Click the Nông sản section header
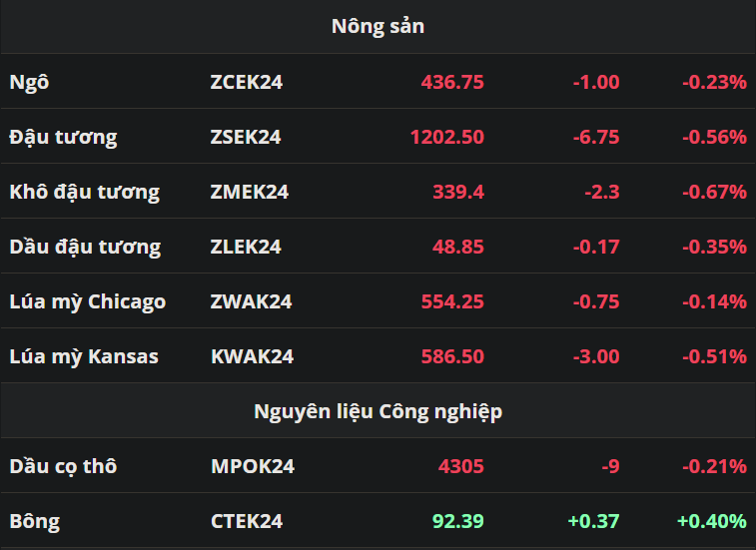The height and width of the screenshot is (550, 756). coord(378,27)
